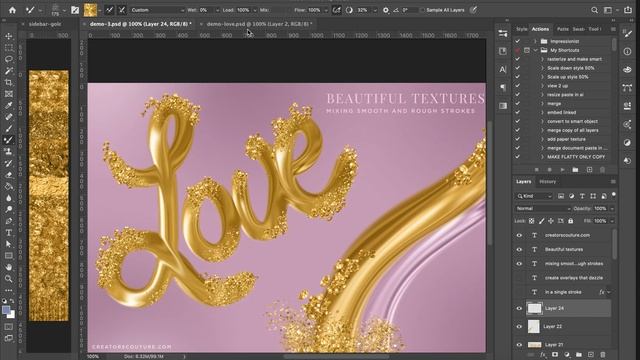Collapse the My Shortcuts action set
640x360 pixels.
536,50
